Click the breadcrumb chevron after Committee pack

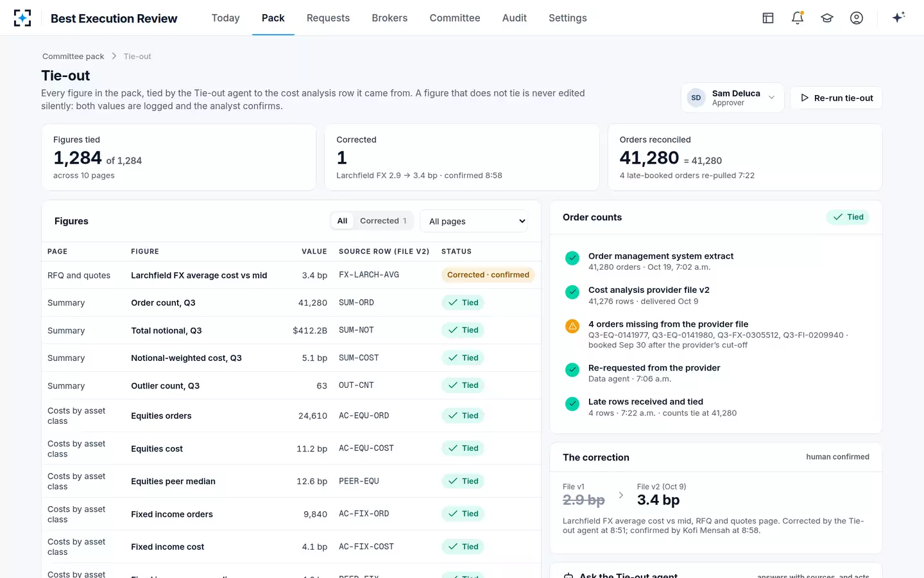[114, 56]
